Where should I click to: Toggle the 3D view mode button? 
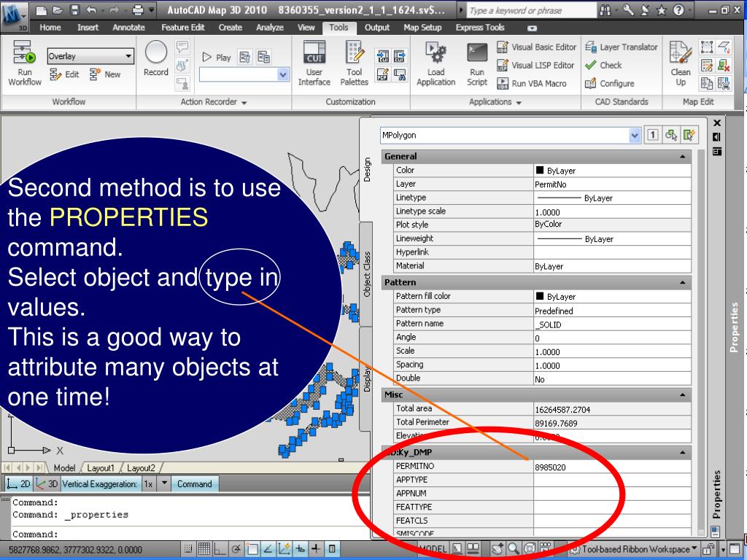[47, 484]
